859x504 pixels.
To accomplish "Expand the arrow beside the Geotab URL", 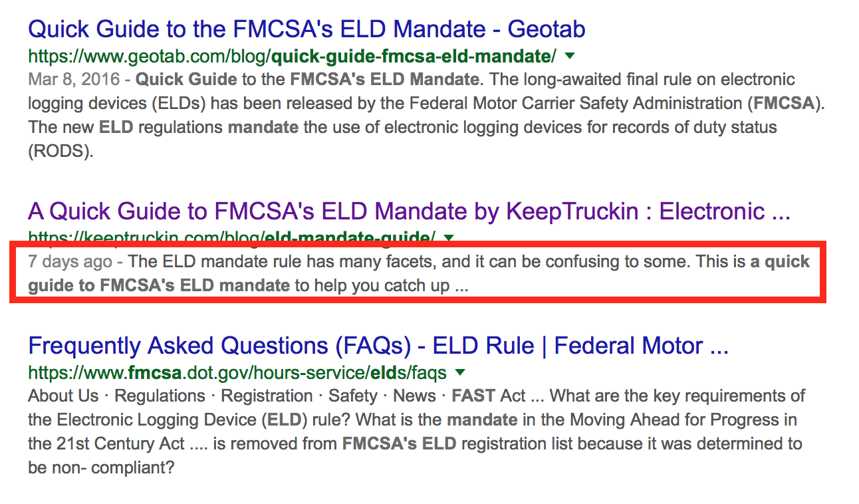I will point(570,55).
